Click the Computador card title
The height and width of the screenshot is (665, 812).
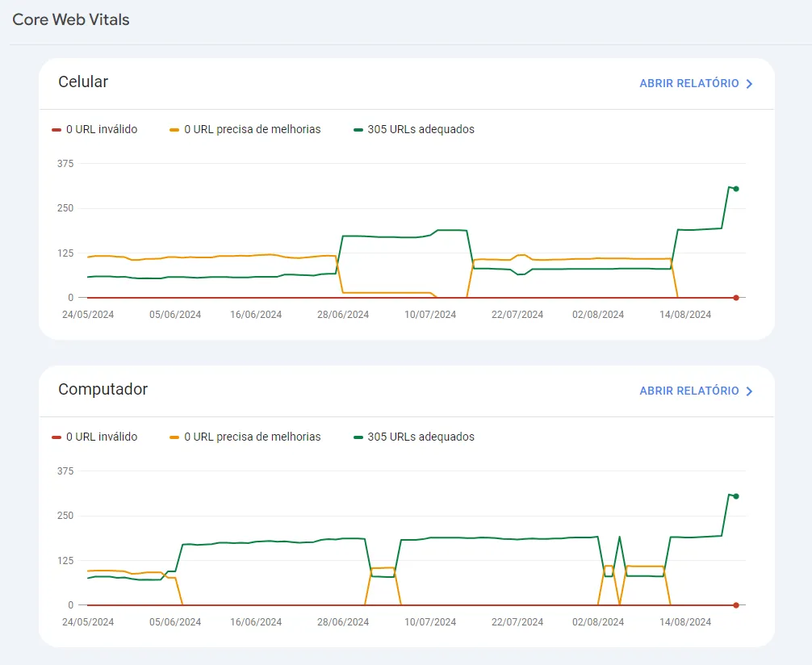pos(103,389)
